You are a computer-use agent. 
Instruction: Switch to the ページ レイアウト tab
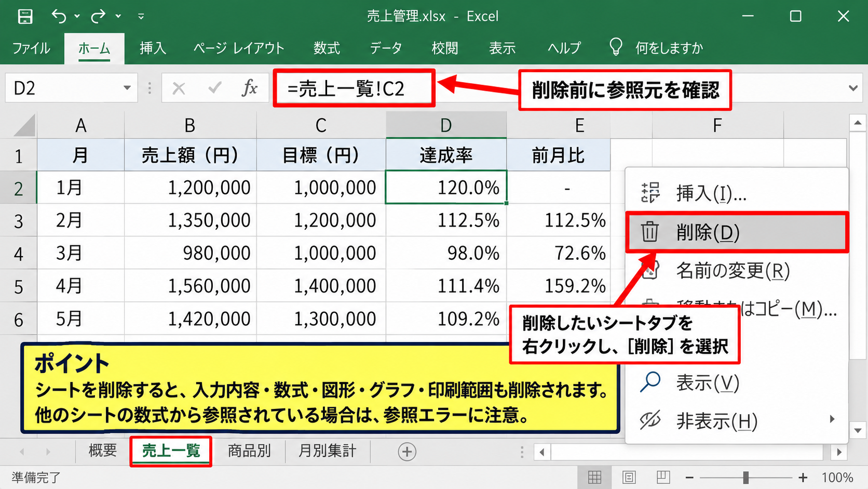tap(239, 48)
